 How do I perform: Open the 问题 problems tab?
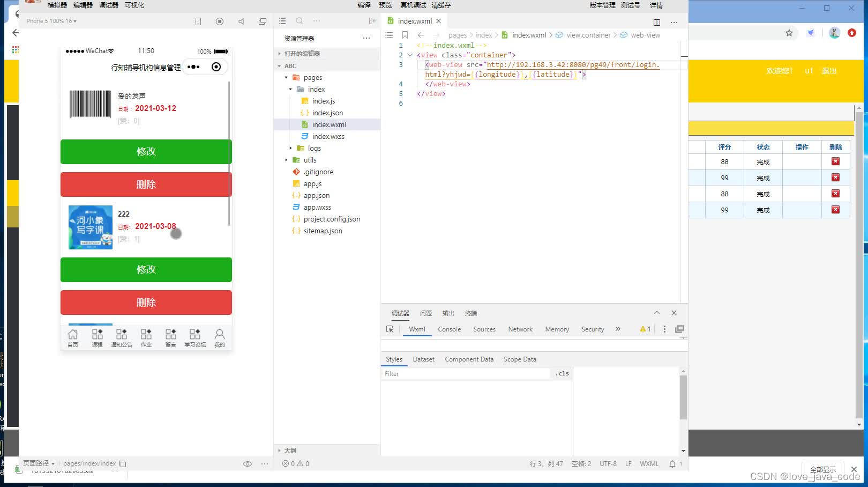point(426,313)
